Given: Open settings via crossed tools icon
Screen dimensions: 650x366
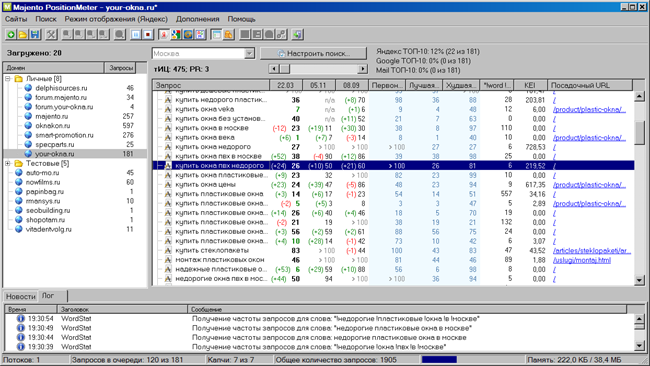Looking at the screenshot, I should [x=51, y=34].
